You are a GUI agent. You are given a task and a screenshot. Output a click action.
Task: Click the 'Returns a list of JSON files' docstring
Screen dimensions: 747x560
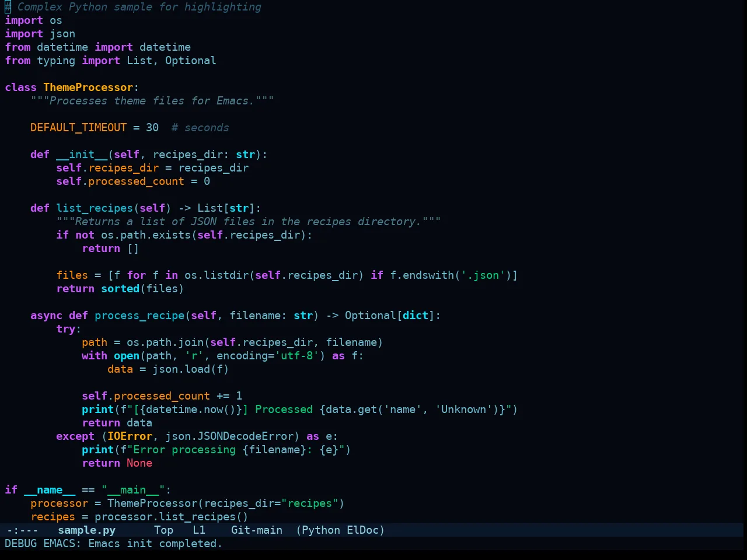point(249,222)
